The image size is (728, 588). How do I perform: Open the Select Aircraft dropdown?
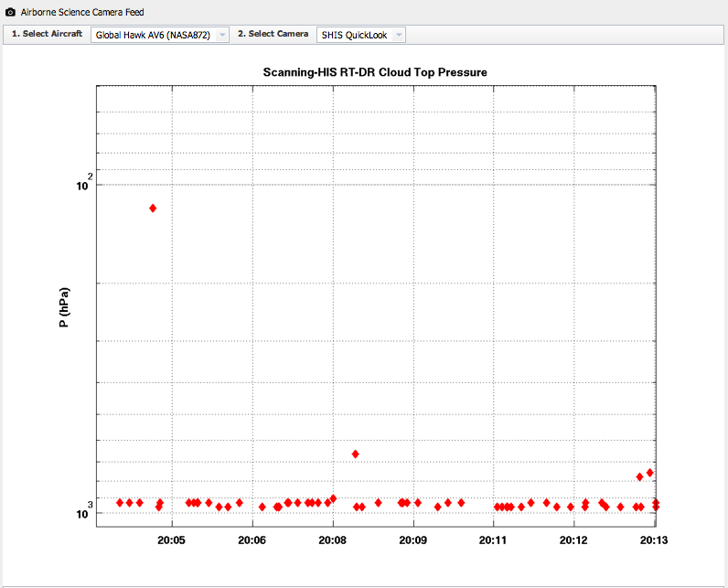pos(158,35)
